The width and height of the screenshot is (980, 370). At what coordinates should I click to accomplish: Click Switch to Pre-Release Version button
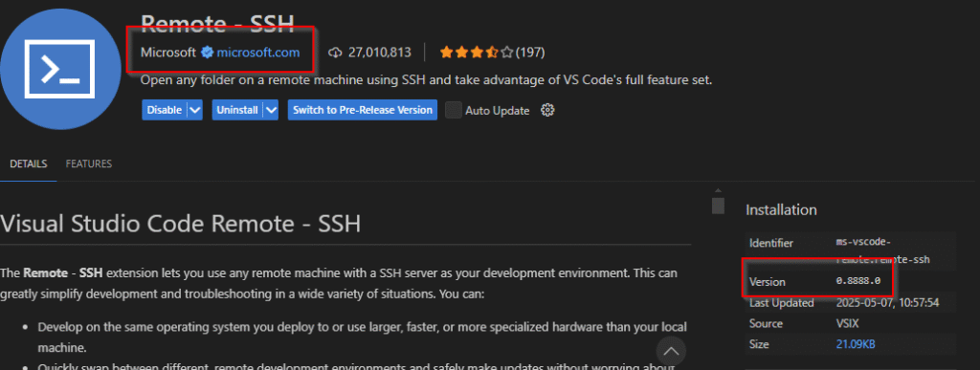point(363,111)
